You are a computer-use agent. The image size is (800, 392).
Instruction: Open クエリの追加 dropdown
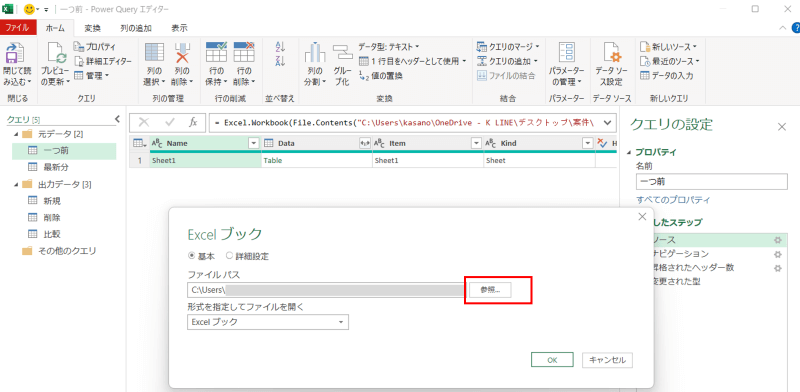click(508, 61)
